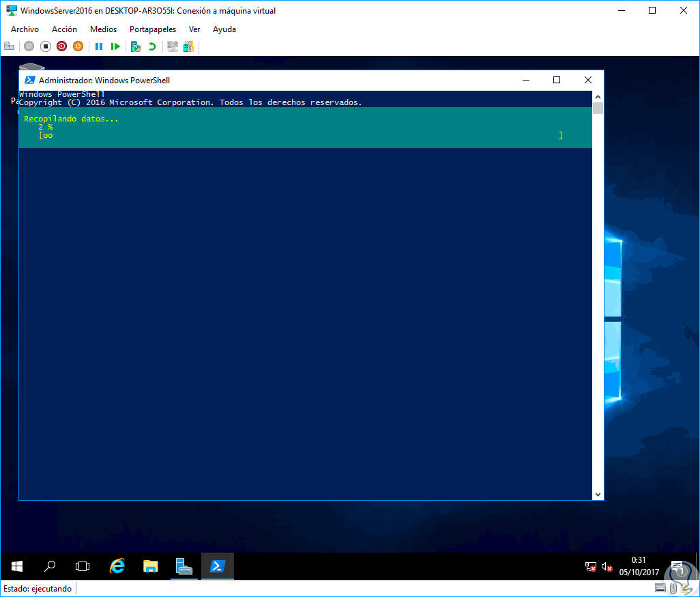Click the Recopilando datos progress bar
The height and width of the screenshot is (597, 700).
[301, 135]
